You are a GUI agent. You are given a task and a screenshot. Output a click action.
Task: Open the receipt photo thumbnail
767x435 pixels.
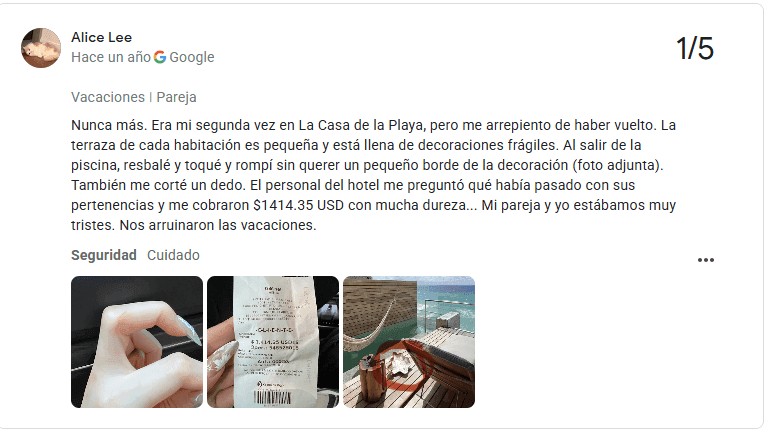click(273, 342)
